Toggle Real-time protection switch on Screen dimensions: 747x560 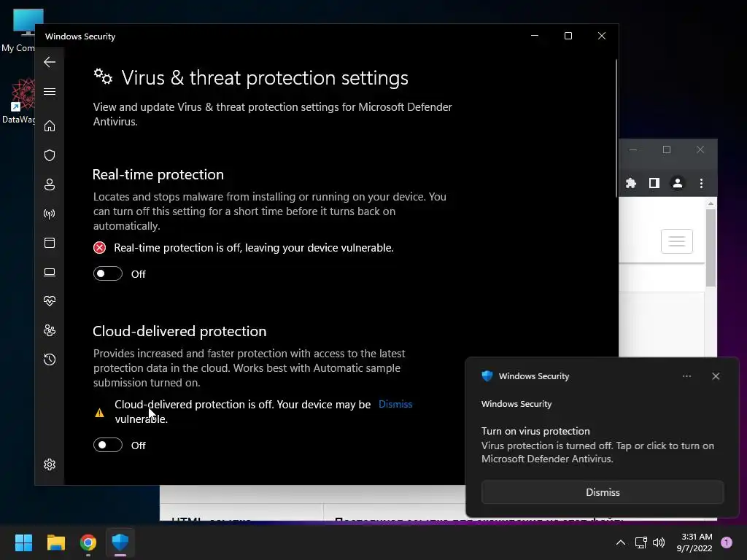tap(108, 274)
